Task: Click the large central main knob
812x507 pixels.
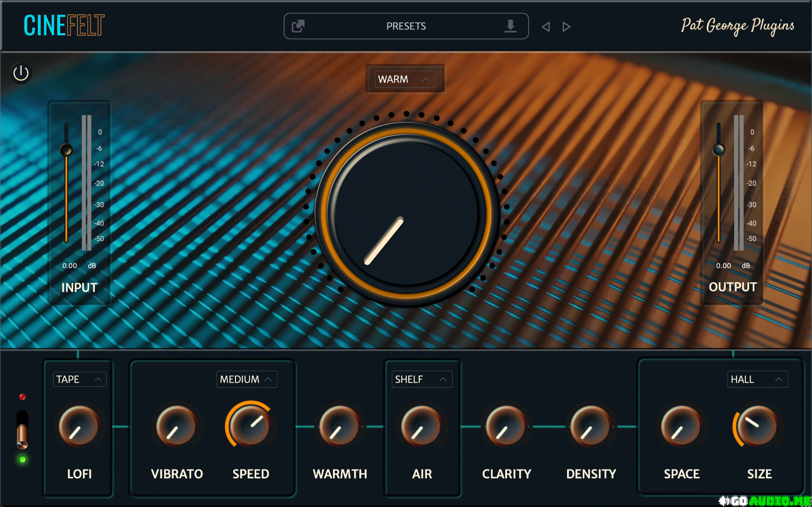Action: coord(406,214)
